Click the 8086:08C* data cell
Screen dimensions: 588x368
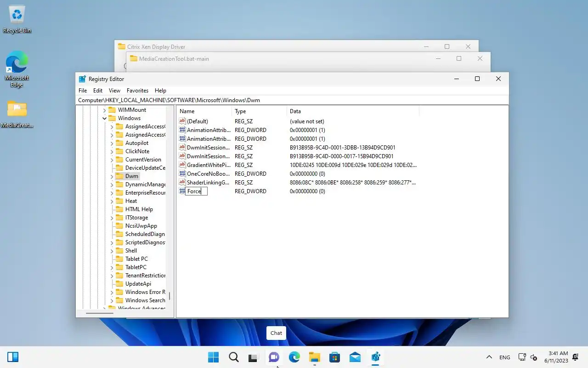(x=353, y=183)
